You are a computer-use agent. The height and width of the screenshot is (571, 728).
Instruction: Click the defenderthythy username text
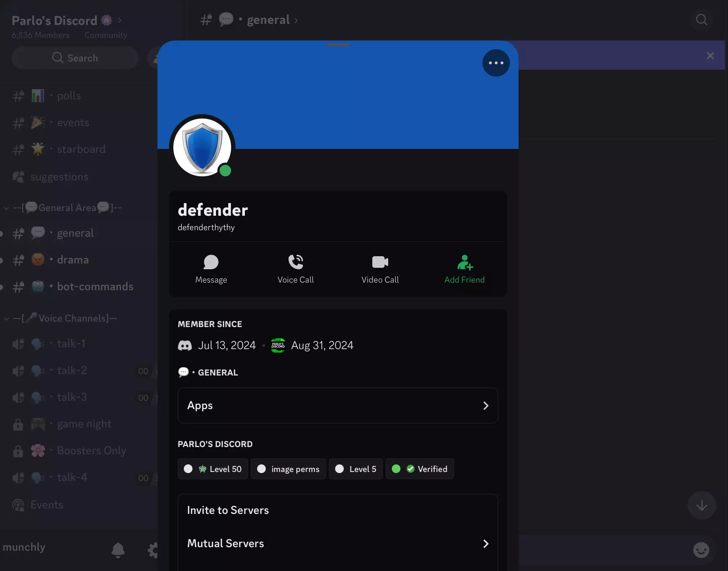[x=206, y=227]
